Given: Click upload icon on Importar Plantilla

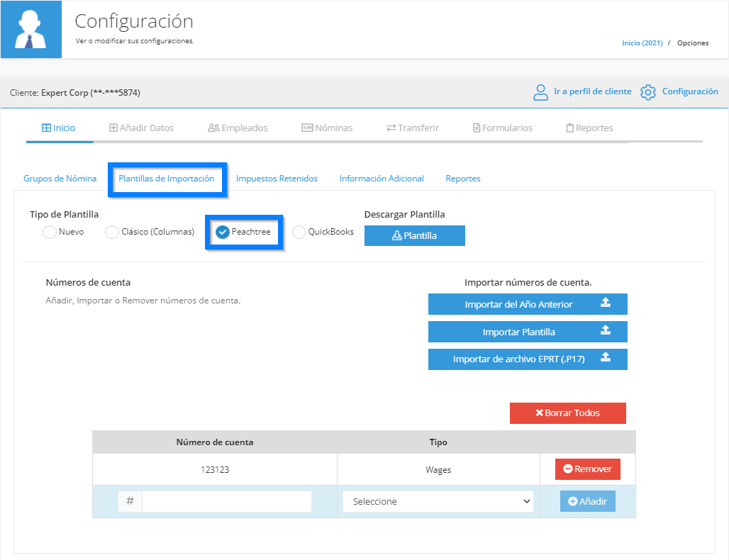Looking at the screenshot, I should click(606, 330).
